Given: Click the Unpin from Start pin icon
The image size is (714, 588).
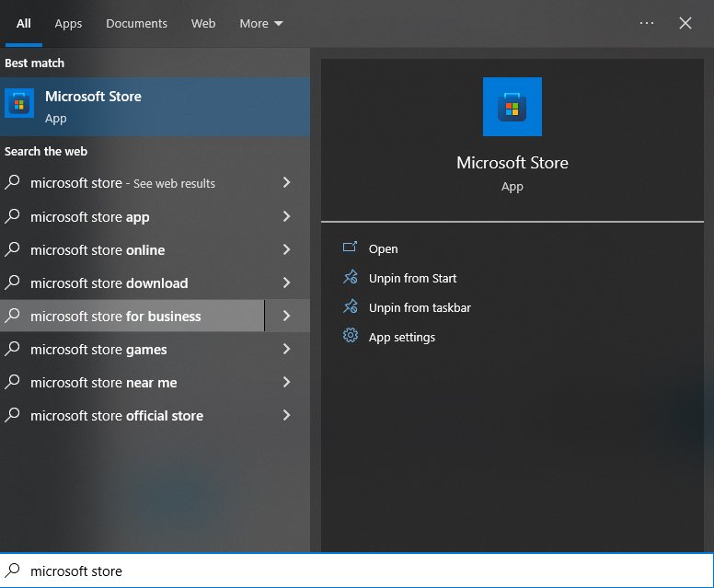Looking at the screenshot, I should pyautogui.click(x=351, y=276).
